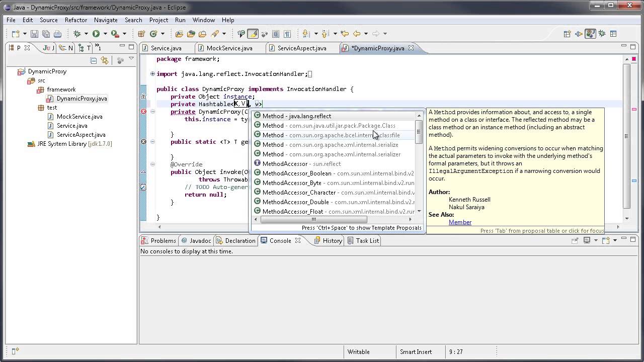Click the Print toolbar icon

[x=57, y=34]
